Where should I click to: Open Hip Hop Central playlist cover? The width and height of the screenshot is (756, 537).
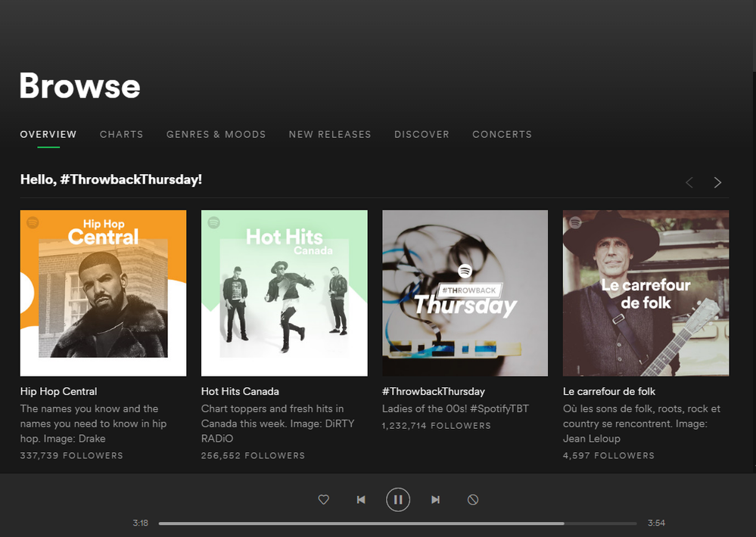[x=103, y=293]
